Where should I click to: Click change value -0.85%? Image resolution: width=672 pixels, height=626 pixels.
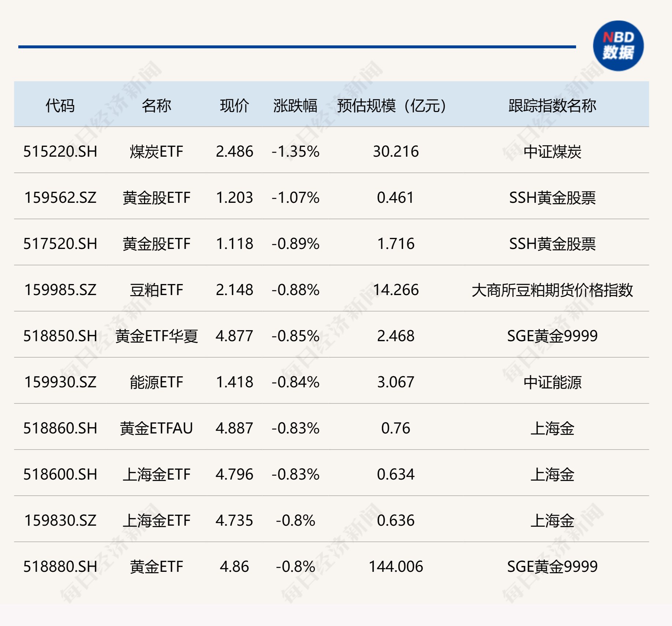click(295, 336)
